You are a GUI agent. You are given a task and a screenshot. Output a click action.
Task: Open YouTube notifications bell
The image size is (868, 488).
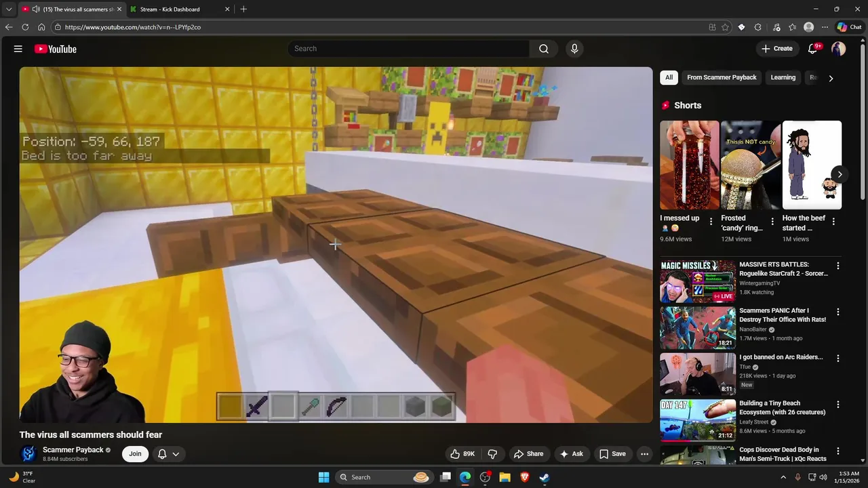click(x=812, y=49)
